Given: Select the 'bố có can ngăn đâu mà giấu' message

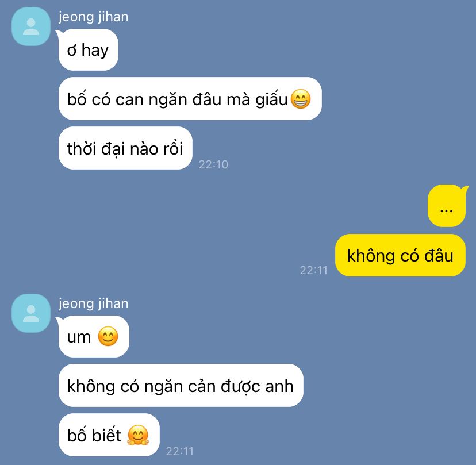Looking at the screenshot, I should tap(190, 99).
